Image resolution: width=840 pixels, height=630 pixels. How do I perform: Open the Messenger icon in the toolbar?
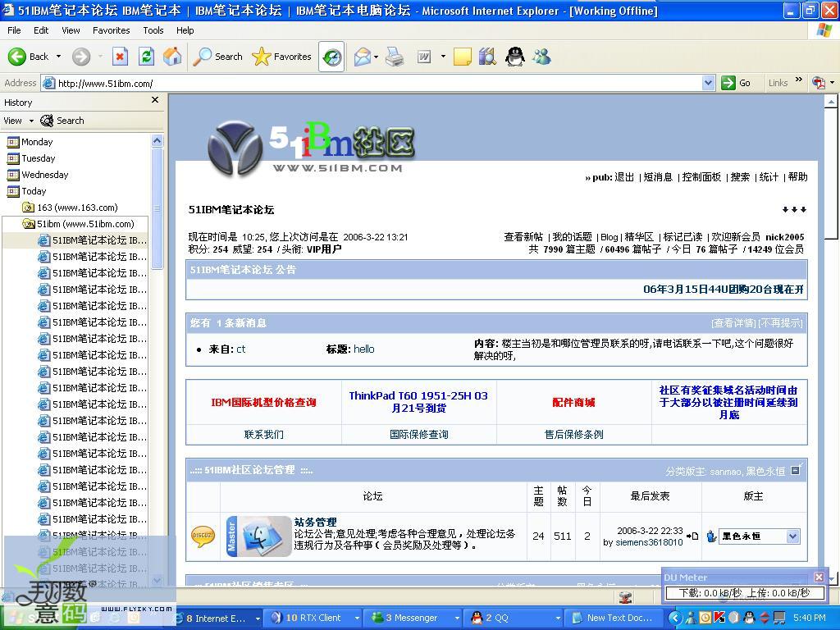[x=541, y=57]
